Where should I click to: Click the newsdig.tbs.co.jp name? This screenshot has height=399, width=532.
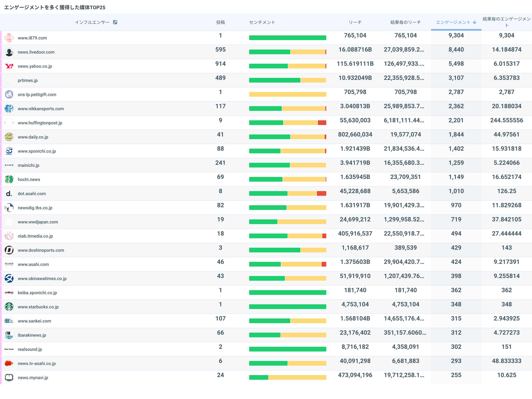click(x=35, y=208)
